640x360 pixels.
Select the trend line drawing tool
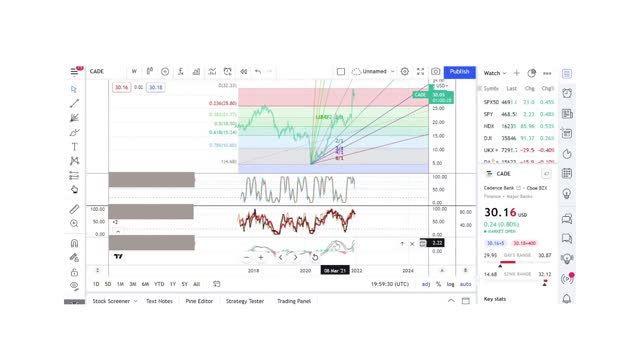tap(74, 103)
